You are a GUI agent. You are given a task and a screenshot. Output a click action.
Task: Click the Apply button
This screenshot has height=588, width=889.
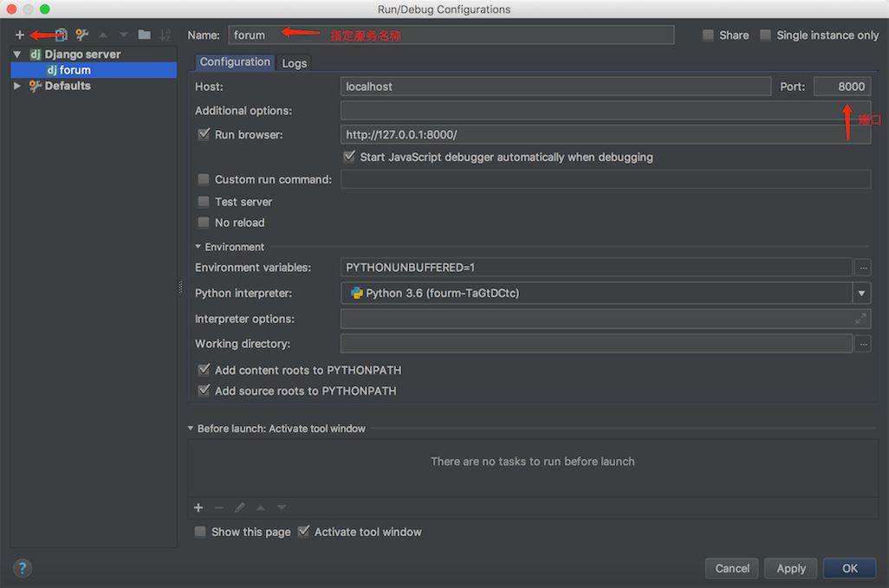pyautogui.click(x=791, y=568)
